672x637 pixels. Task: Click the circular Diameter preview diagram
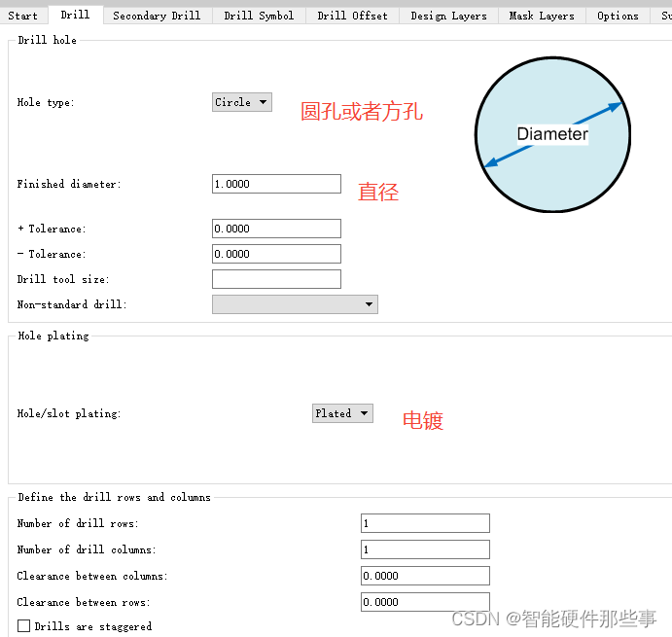tap(552, 134)
